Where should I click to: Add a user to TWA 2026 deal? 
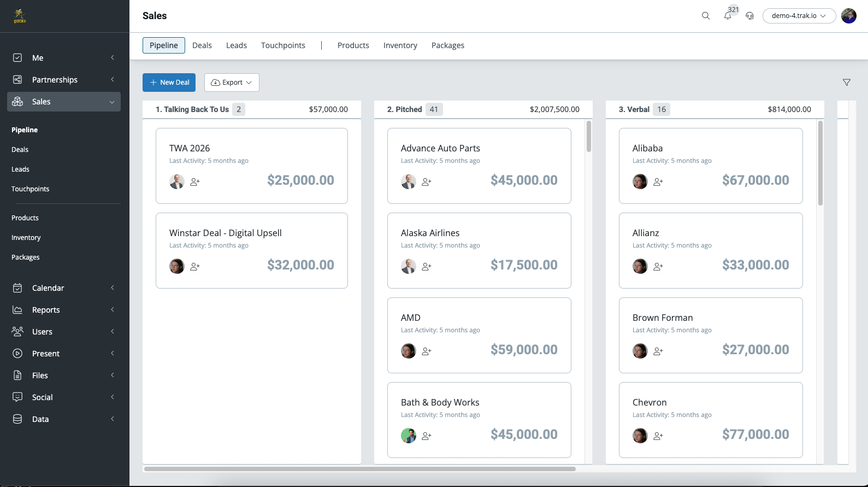[195, 182]
